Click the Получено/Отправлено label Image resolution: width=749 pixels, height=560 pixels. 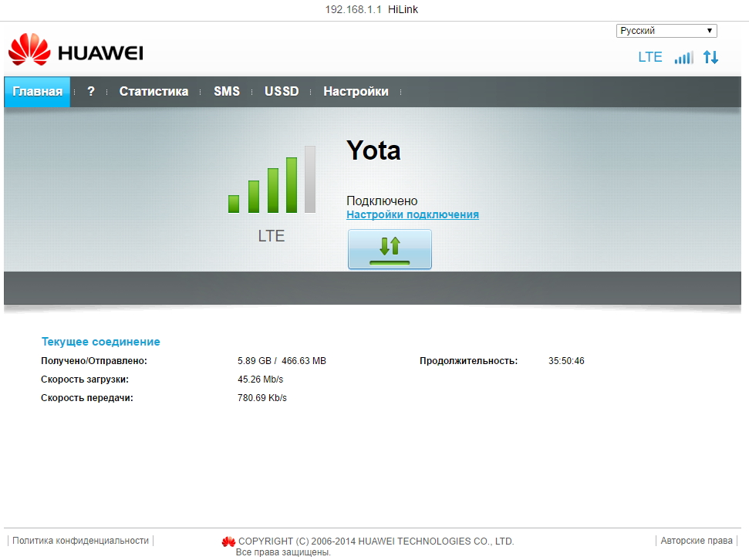click(94, 361)
